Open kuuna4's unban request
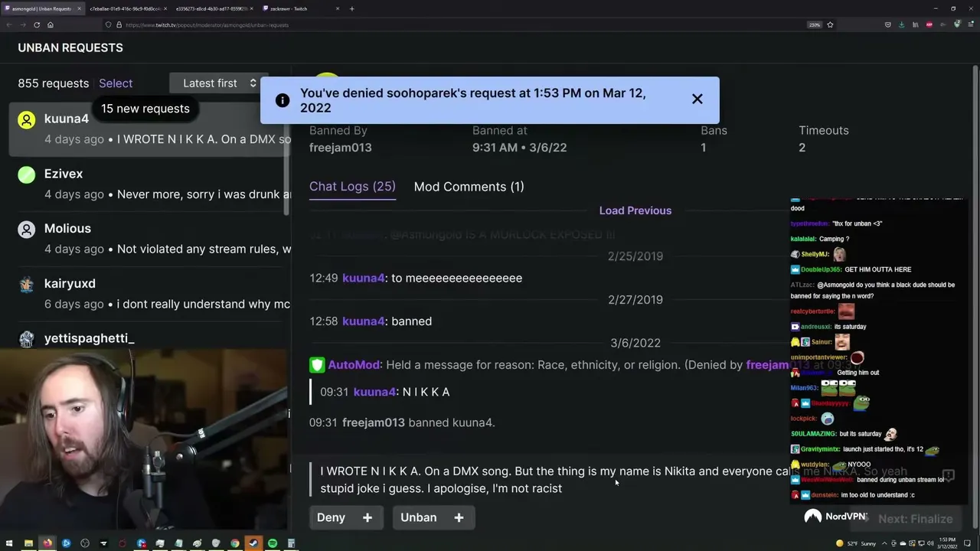980x551 pixels. click(150, 129)
